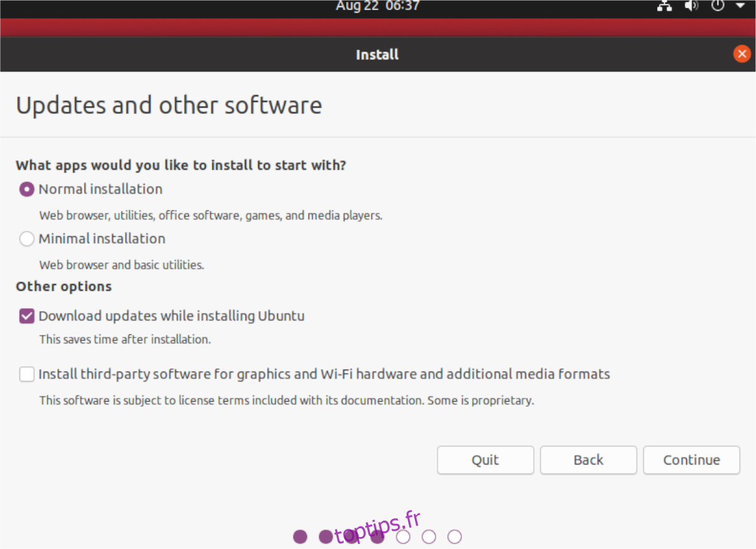Screen dimensions: 756x549
Task: Click the 'Install' window title
Action: (377, 55)
